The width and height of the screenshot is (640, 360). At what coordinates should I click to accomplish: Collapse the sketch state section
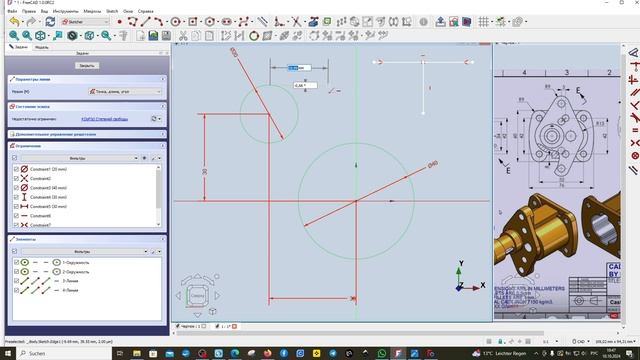[163, 106]
